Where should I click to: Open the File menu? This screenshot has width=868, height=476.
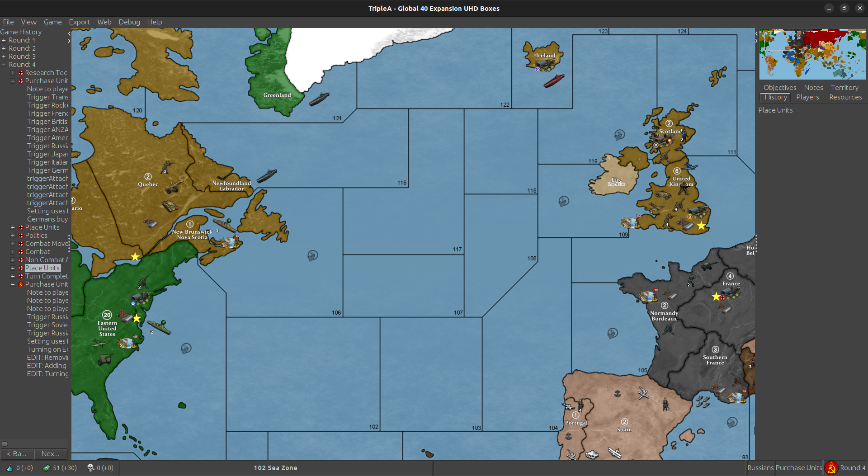point(8,22)
